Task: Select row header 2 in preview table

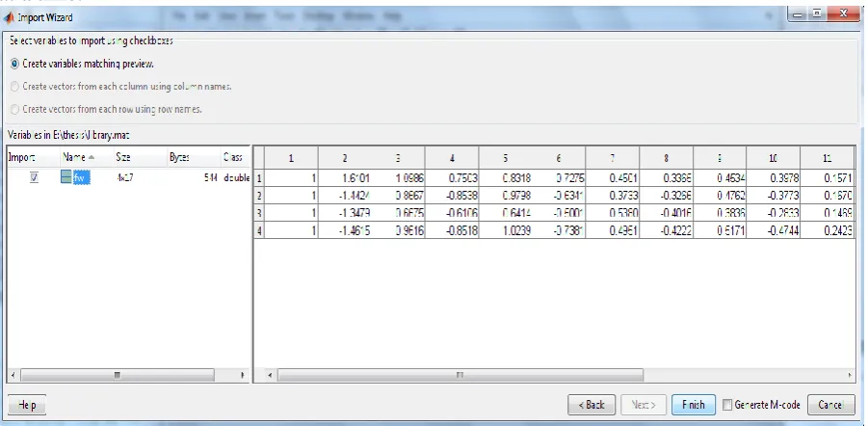Action: click(258, 195)
